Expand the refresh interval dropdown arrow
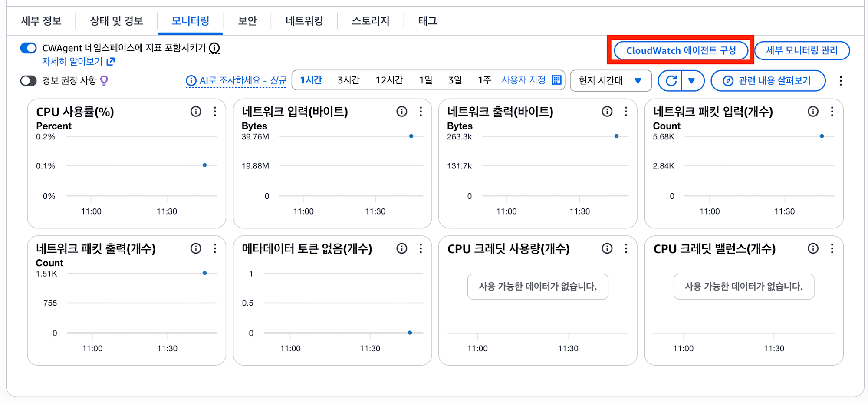Viewport: 868px width, 403px height. (692, 81)
